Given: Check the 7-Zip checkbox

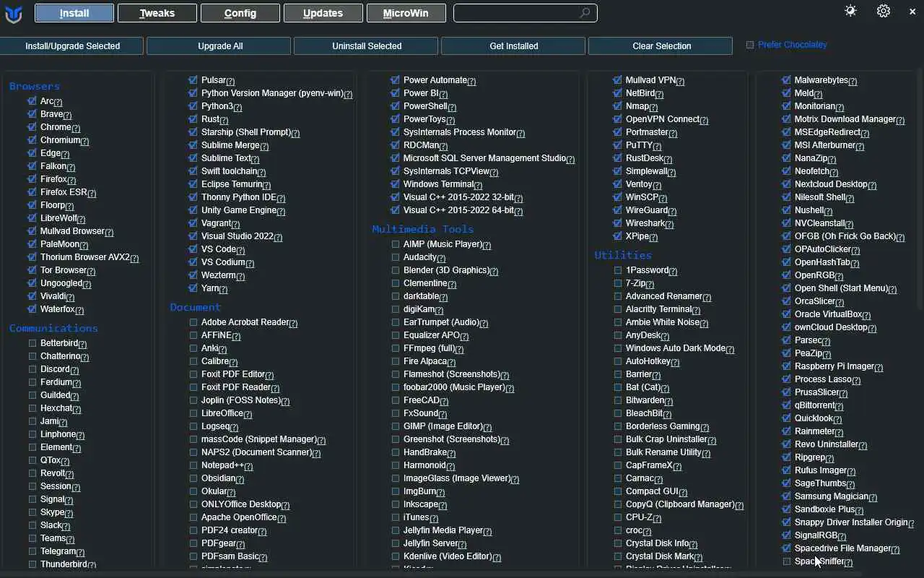Looking at the screenshot, I should coord(618,283).
